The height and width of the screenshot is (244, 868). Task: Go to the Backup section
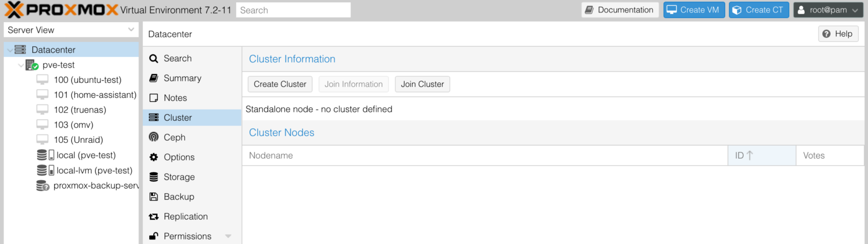[179, 197]
